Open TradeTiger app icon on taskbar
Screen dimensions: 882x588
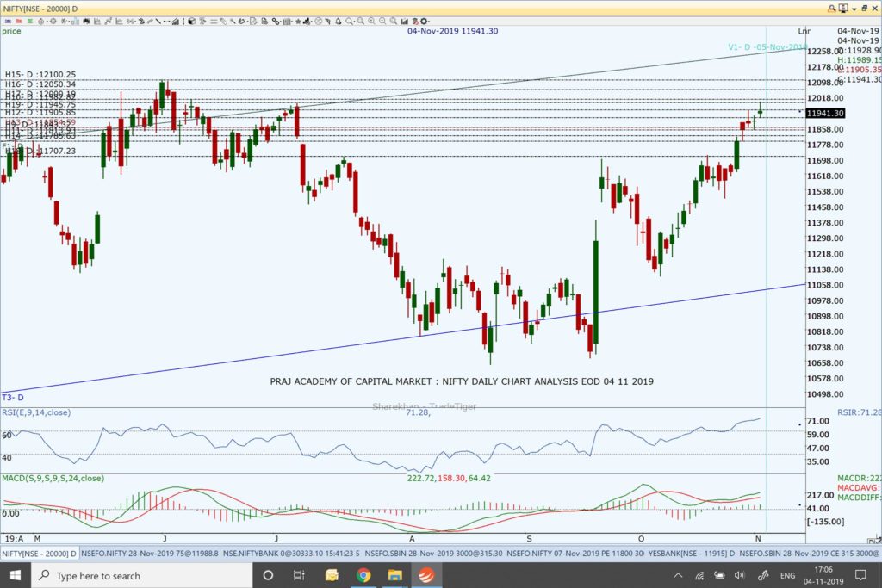click(426, 575)
